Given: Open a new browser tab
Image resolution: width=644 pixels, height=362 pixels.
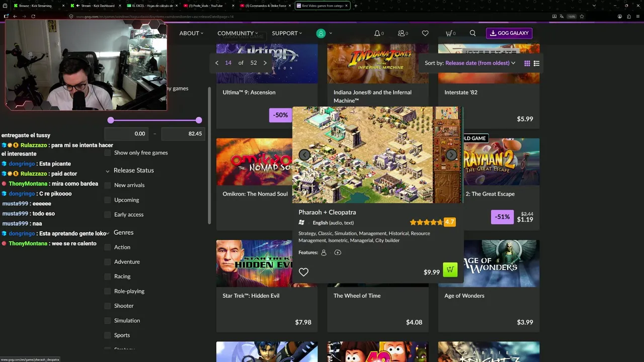Looking at the screenshot, I should tap(356, 6).
